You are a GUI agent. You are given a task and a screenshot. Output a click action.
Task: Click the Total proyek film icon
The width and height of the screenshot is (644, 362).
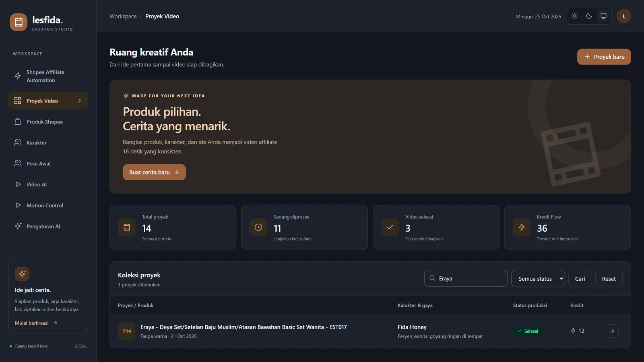127,227
